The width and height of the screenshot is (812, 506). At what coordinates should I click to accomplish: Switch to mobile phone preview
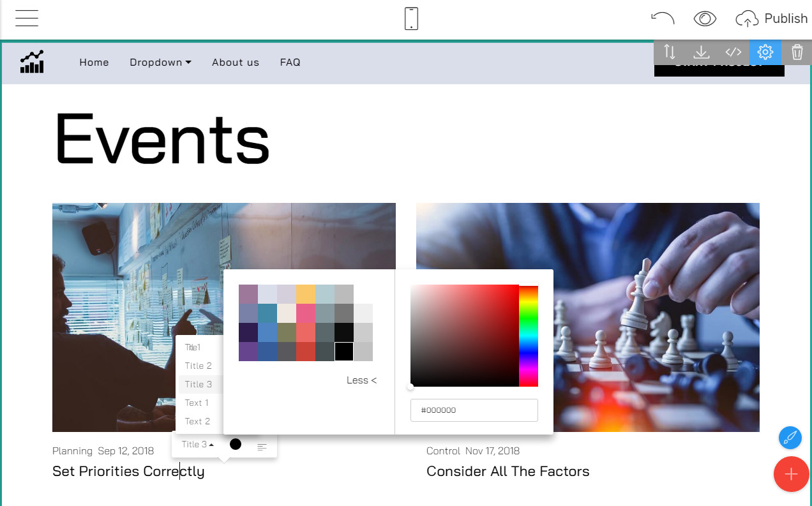412,19
